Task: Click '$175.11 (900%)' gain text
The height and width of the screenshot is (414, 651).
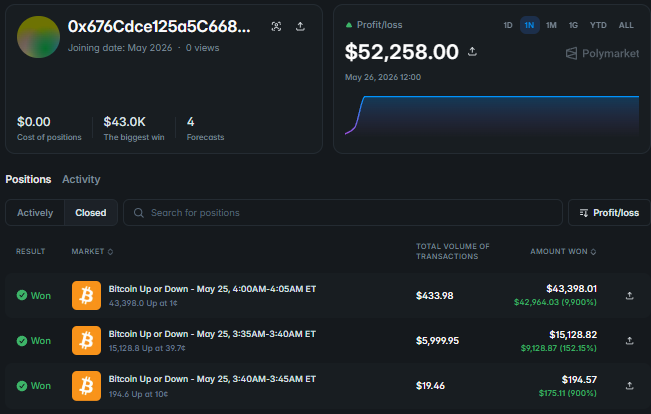Action: tap(568, 393)
